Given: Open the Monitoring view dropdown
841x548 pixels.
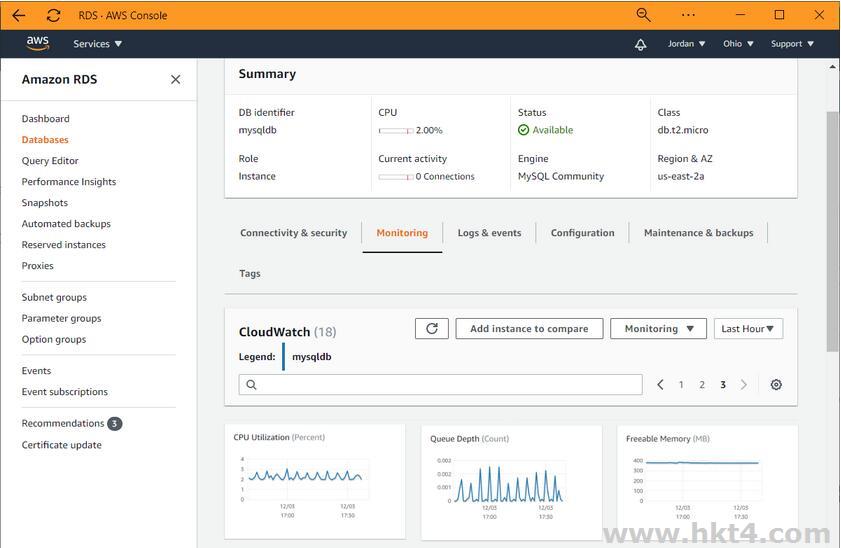Looking at the screenshot, I should pos(659,329).
